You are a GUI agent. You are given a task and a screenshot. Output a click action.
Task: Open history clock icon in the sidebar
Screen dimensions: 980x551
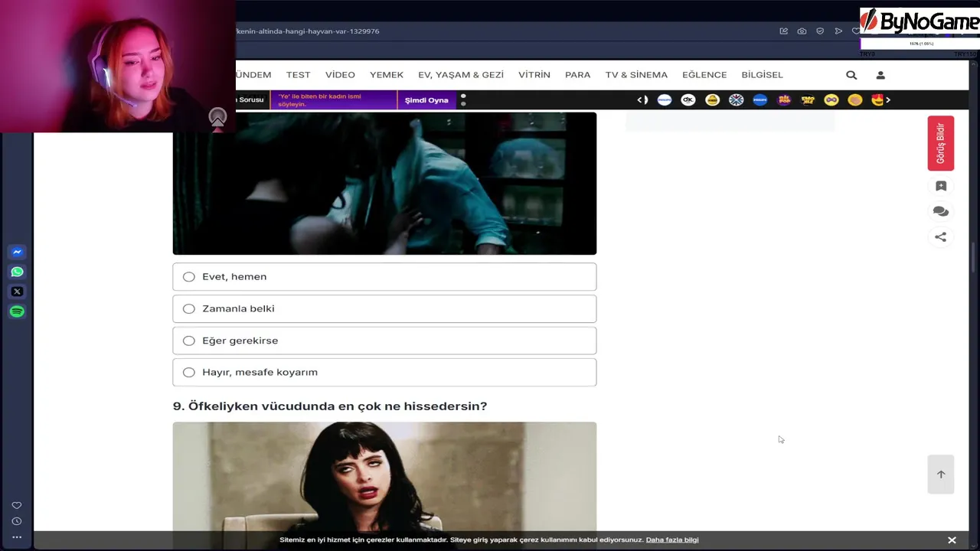tap(17, 521)
